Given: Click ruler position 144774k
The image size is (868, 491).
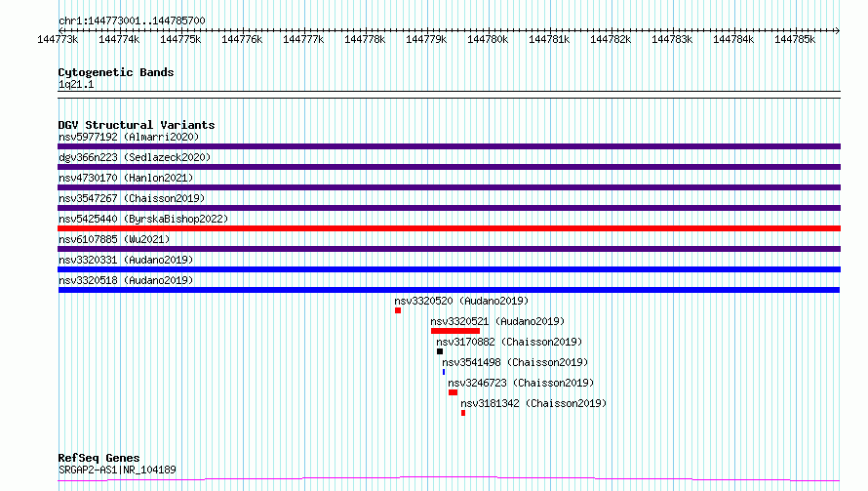Looking at the screenshot, I should pos(119,39).
